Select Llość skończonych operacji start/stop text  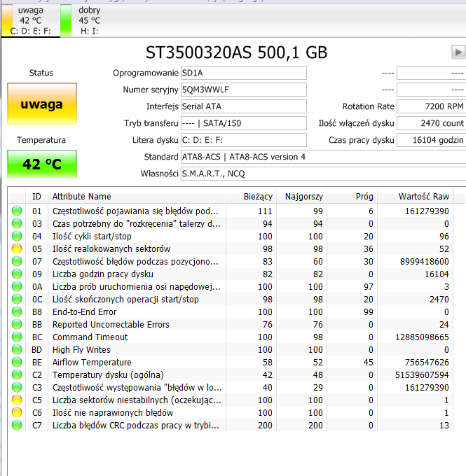click(125, 300)
